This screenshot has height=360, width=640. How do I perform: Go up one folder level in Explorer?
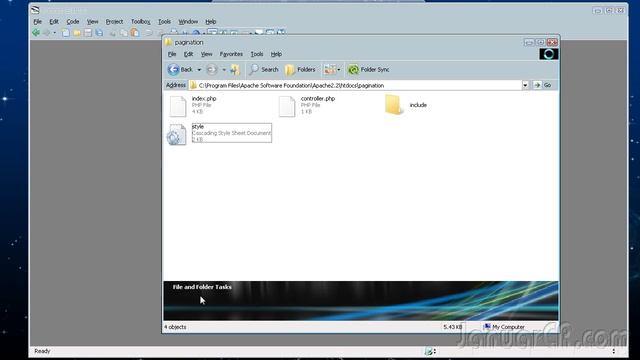click(235, 70)
